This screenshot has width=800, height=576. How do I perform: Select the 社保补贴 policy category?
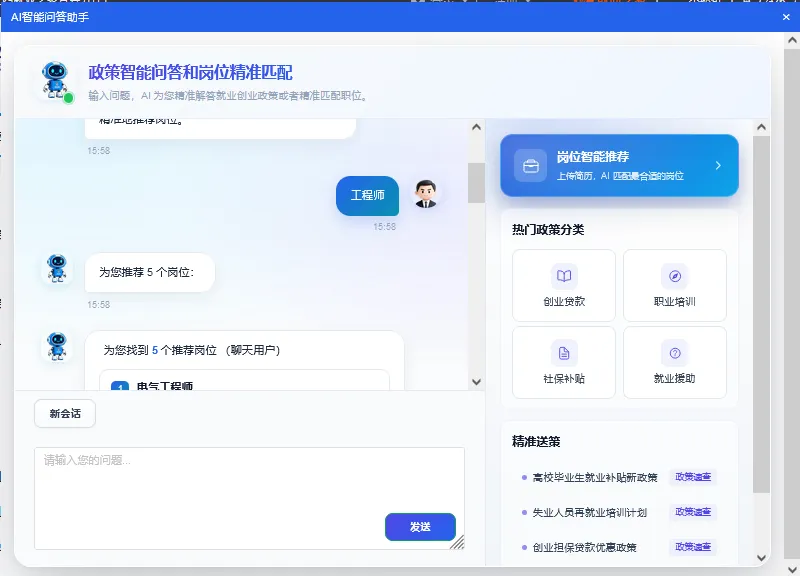pyautogui.click(x=564, y=362)
